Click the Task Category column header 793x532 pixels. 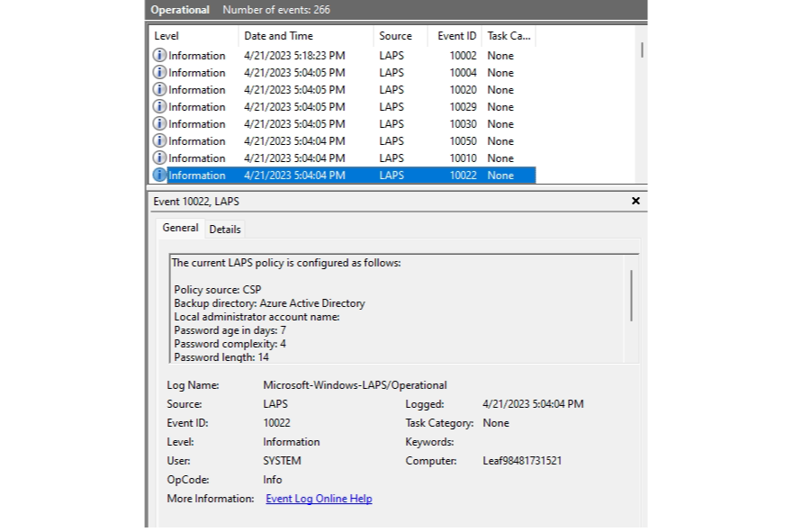coord(509,36)
